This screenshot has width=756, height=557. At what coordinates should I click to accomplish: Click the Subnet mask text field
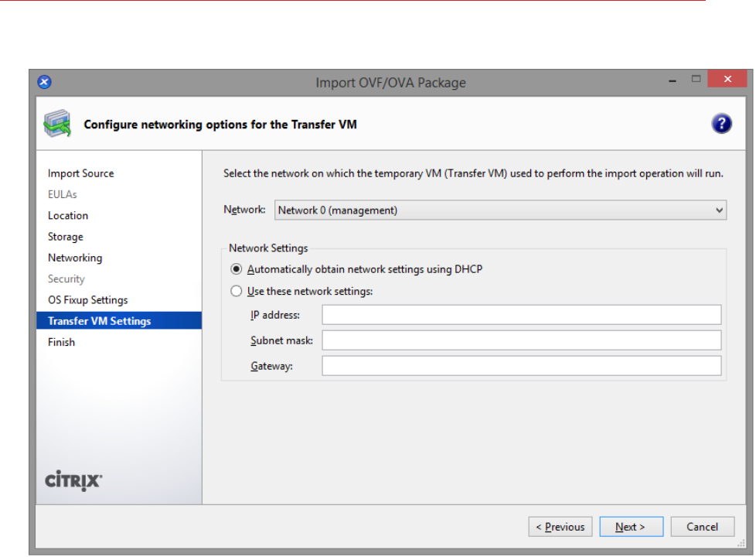[521, 340]
